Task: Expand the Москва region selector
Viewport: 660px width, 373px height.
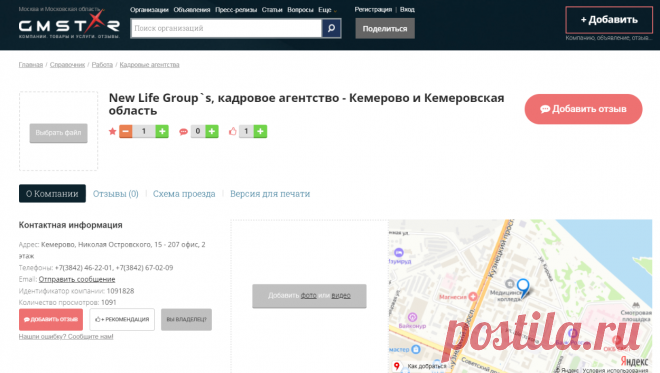Action: [x=61, y=9]
